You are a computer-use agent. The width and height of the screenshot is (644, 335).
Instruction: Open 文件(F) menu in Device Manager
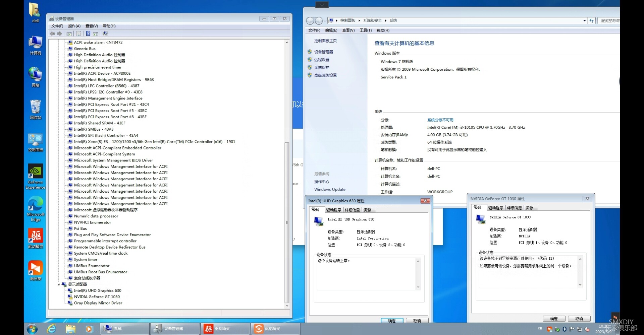[57, 26]
